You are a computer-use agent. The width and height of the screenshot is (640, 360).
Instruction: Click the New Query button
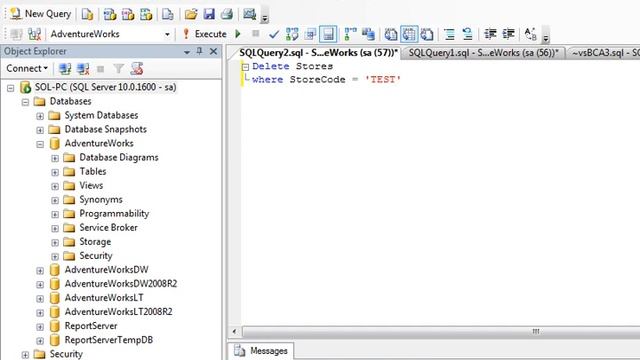click(40, 14)
